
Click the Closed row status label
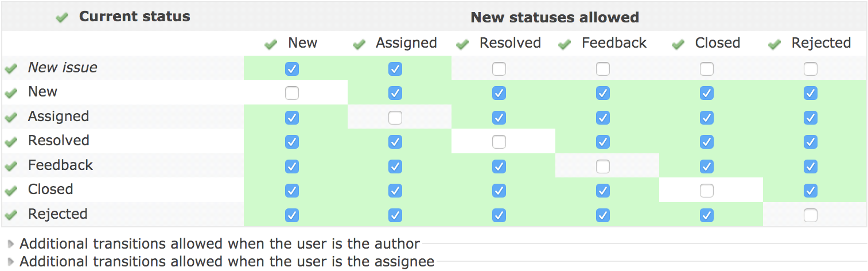click(50, 189)
